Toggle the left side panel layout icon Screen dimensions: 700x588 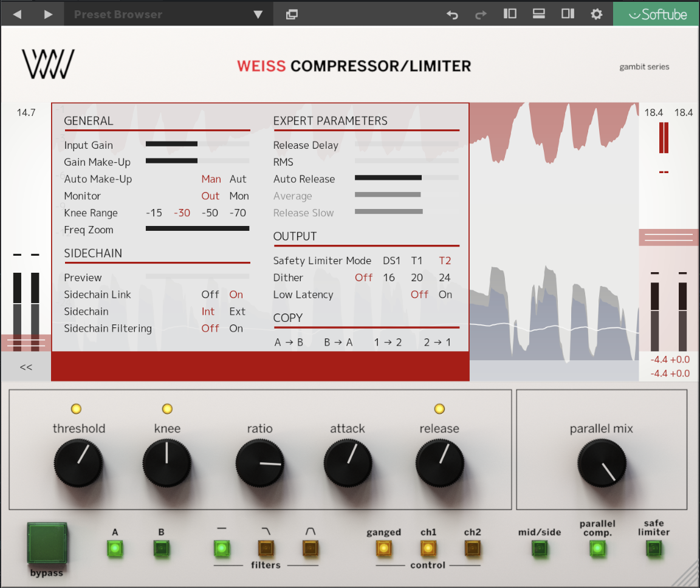(x=510, y=14)
